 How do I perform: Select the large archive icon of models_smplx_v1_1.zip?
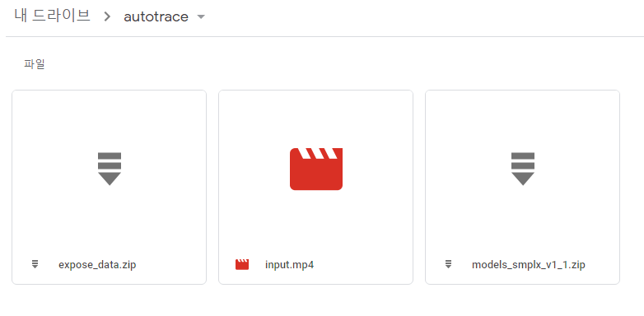pos(522,169)
